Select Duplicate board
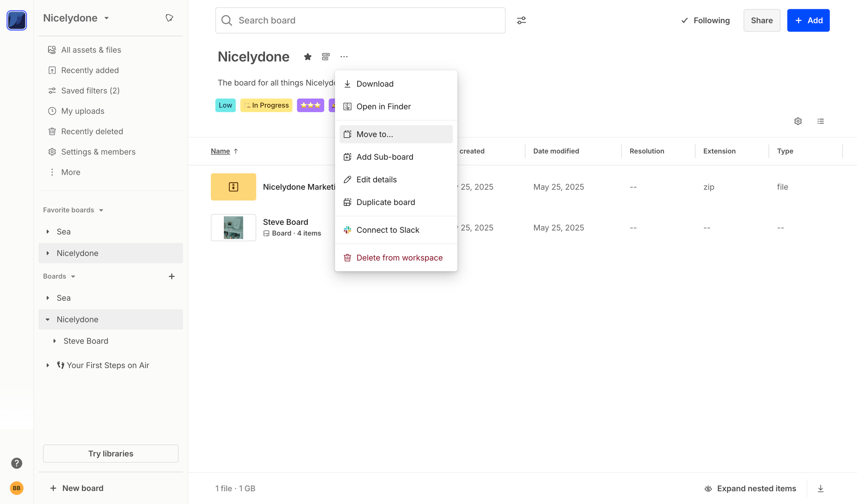Viewport: 857px width, 504px height. click(x=396, y=202)
